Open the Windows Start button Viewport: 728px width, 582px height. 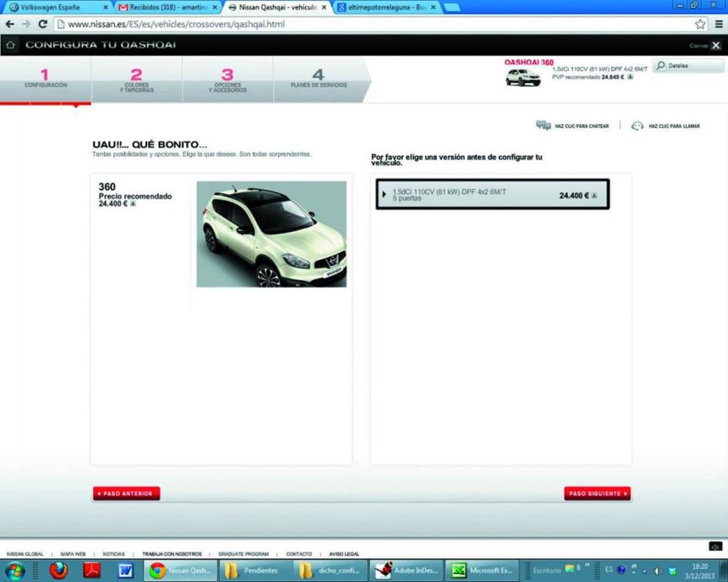pos(15,570)
